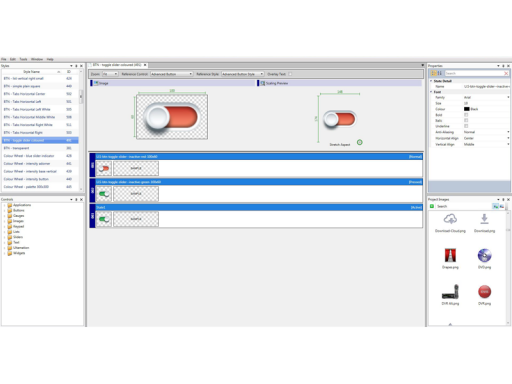
Task: Open the Window menu
Action: 37,59
